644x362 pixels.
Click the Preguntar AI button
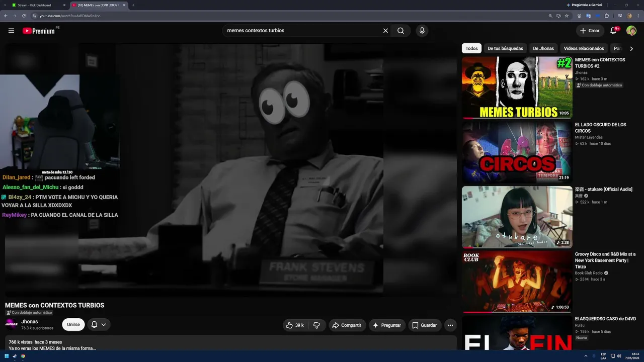point(387,325)
